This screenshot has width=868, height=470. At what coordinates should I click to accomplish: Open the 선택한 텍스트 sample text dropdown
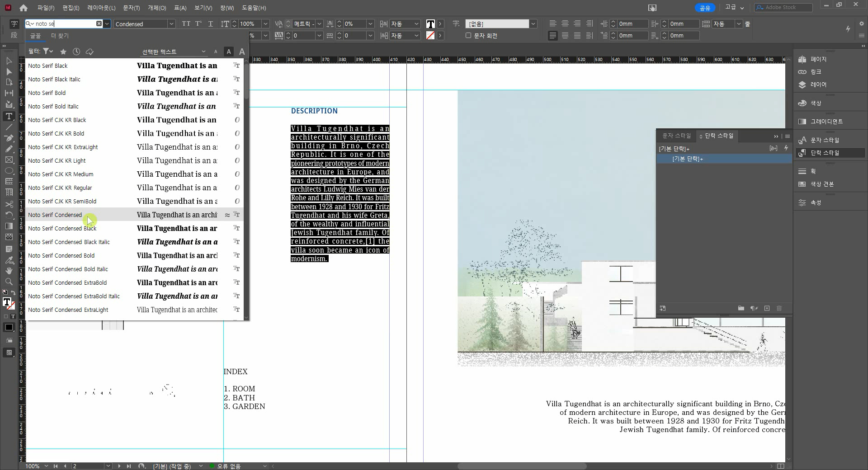174,52
